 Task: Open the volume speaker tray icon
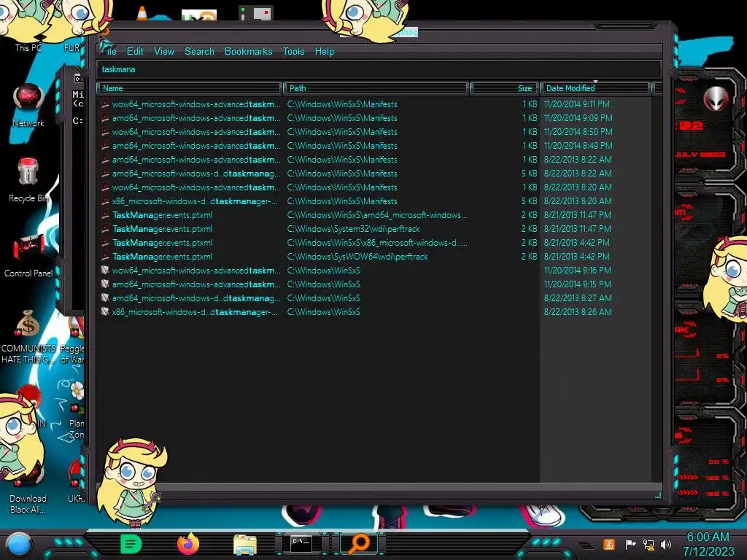[x=666, y=544]
